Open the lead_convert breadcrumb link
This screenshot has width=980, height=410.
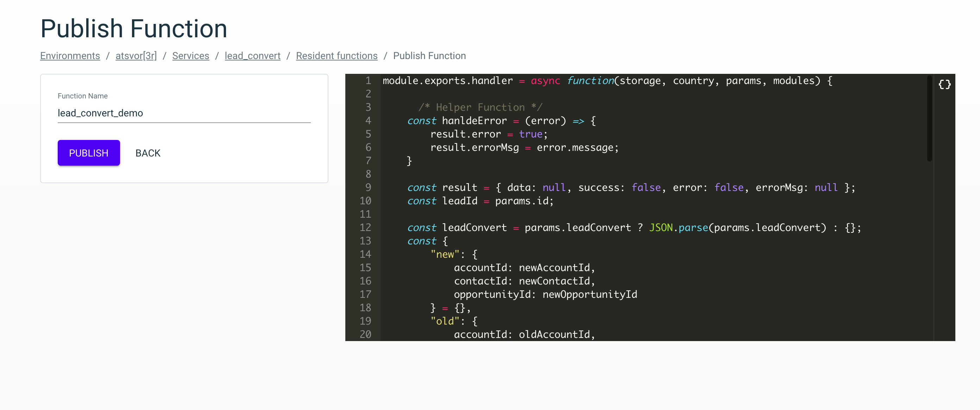(x=252, y=56)
